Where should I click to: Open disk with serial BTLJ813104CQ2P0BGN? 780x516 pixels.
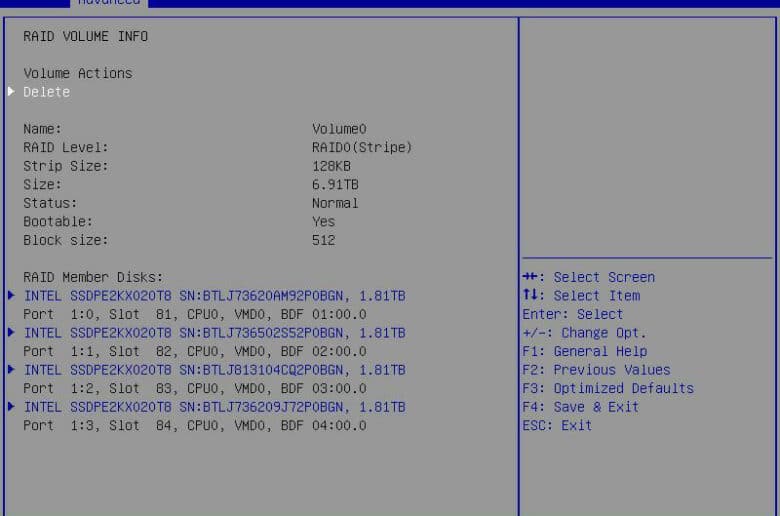[214, 370]
